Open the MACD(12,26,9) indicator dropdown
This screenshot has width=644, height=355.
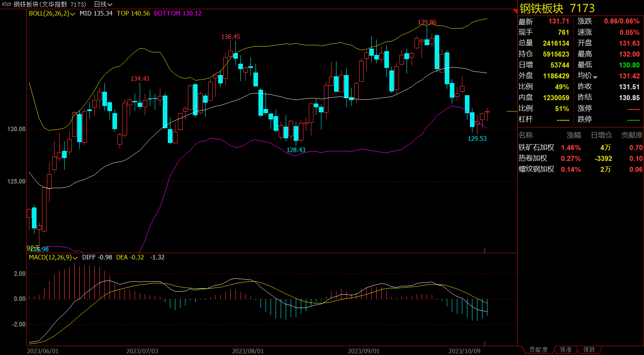53,257
